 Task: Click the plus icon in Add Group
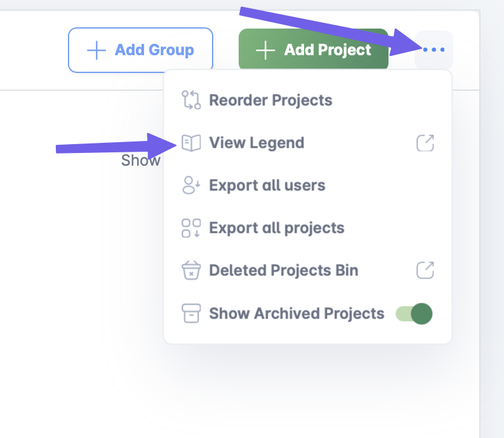coord(96,50)
